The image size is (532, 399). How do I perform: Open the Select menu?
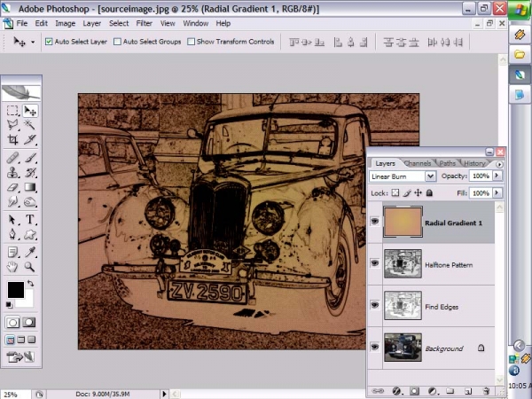(119, 23)
